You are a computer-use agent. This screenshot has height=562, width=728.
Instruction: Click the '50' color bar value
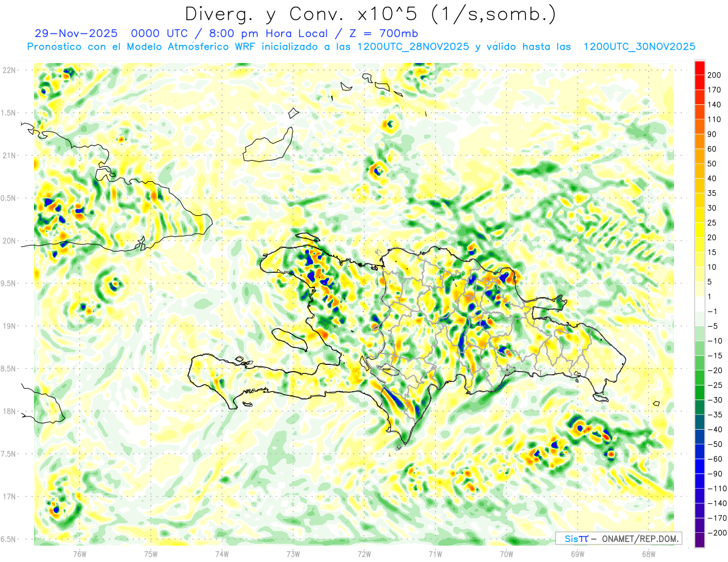pos(713,164)
